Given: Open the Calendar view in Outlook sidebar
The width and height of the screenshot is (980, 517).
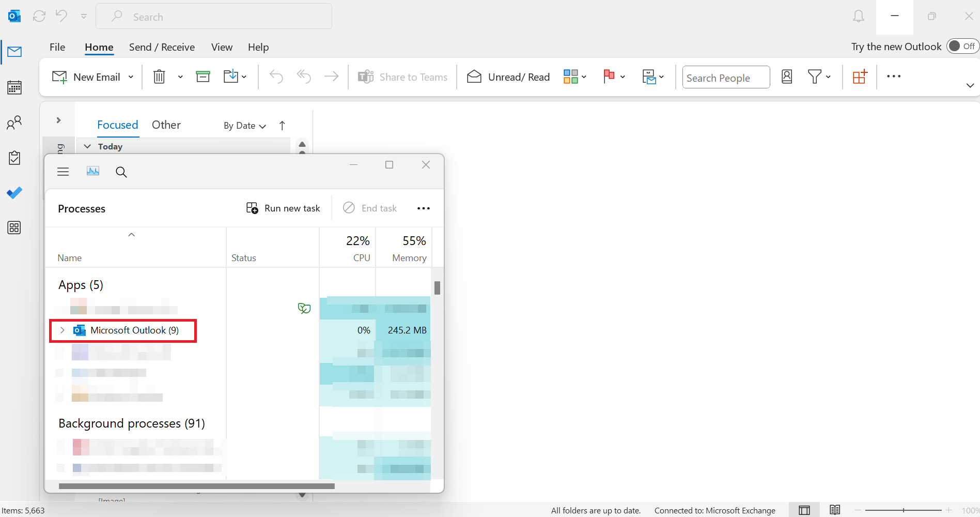Looking at the screenshot, I should pyautogui.click(x=14, y=87).
